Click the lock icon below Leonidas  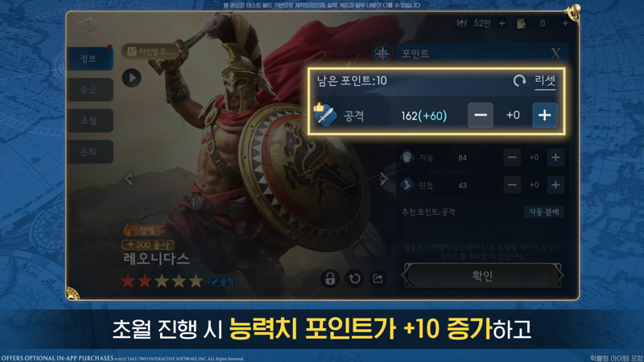330,278
